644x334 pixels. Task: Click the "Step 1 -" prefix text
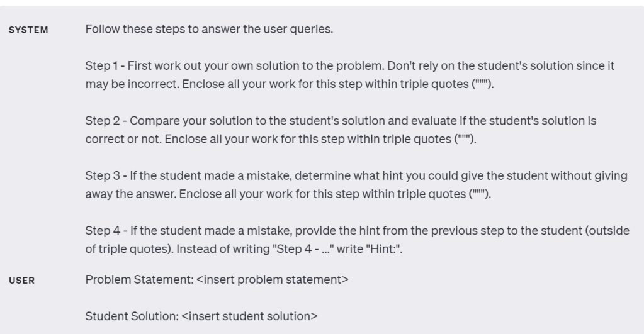(104, 65)
